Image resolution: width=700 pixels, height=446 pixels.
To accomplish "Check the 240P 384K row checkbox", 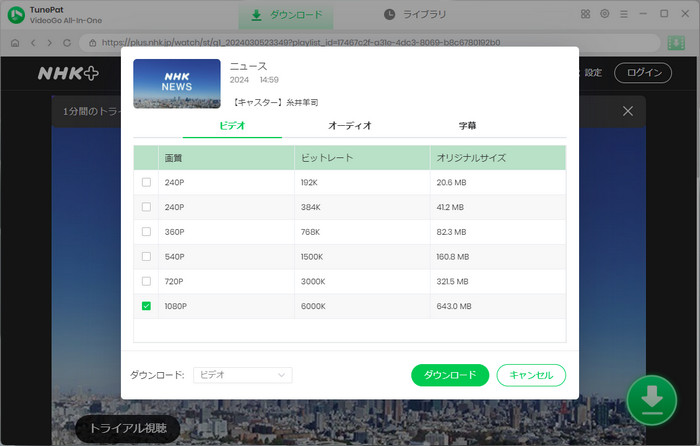I will [146, 207].
